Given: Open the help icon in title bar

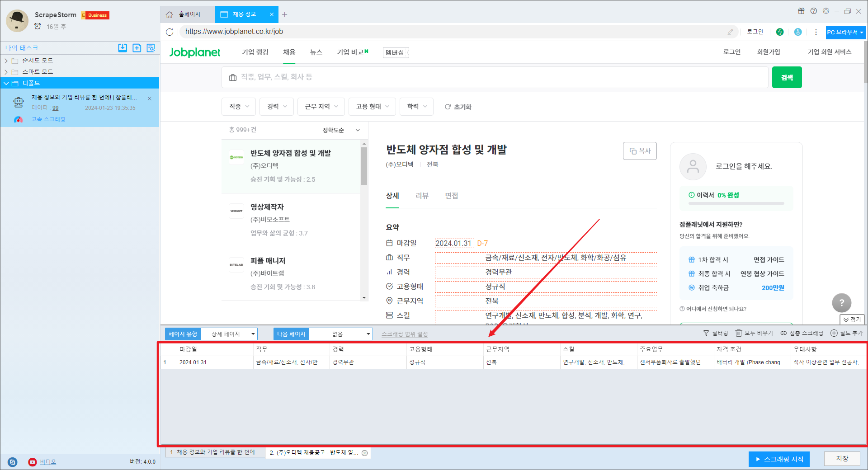Looking at the screenshot, I should (813, 11).
